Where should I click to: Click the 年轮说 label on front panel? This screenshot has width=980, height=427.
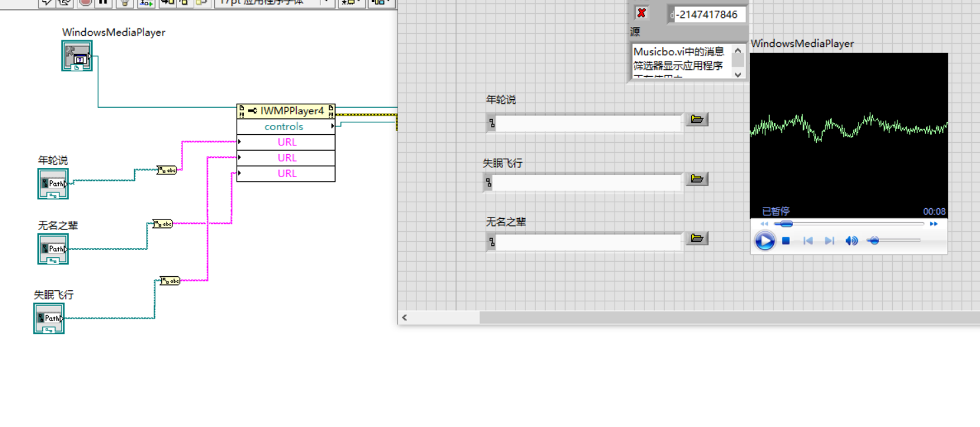(x=501, y=99)
